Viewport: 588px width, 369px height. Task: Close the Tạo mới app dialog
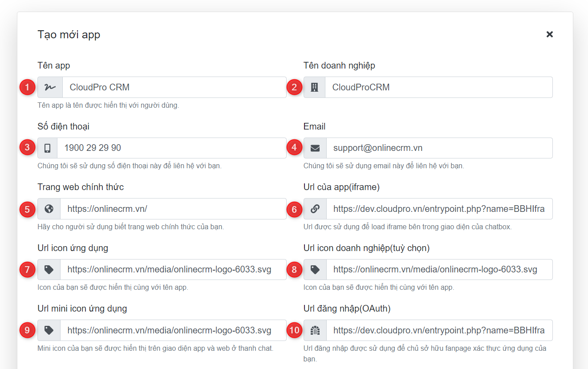coord(550,34)
